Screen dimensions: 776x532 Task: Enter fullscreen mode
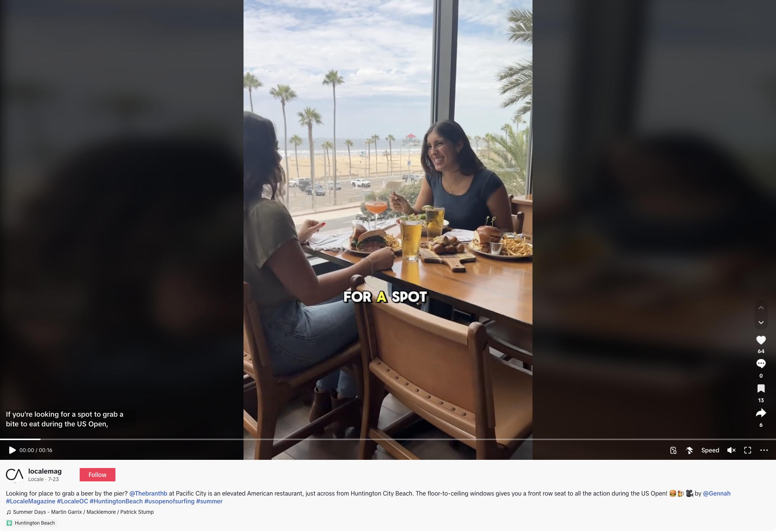pyautogui.click(x=748, y=450)
